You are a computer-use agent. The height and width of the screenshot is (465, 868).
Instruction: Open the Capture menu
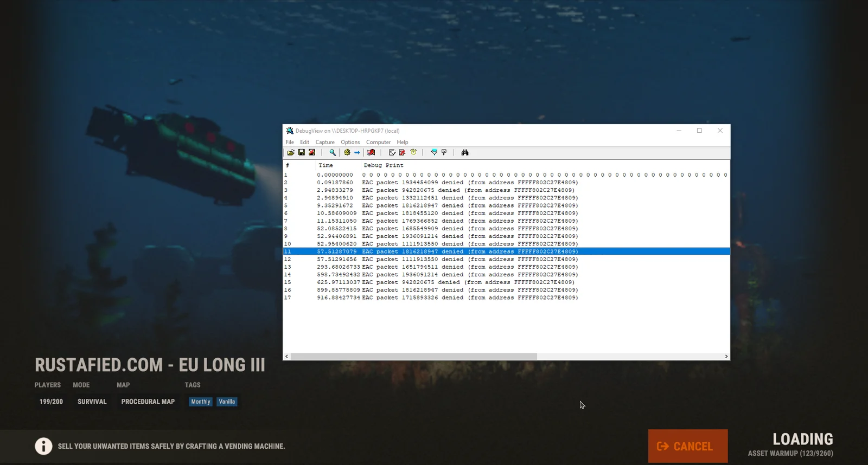325,143
